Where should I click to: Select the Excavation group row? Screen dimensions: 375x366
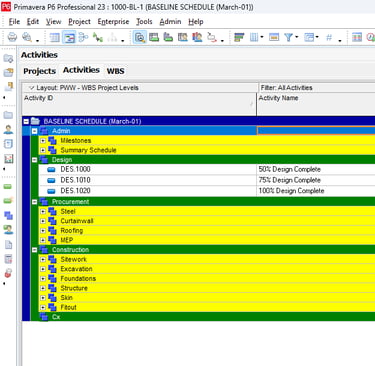point(207,269)
